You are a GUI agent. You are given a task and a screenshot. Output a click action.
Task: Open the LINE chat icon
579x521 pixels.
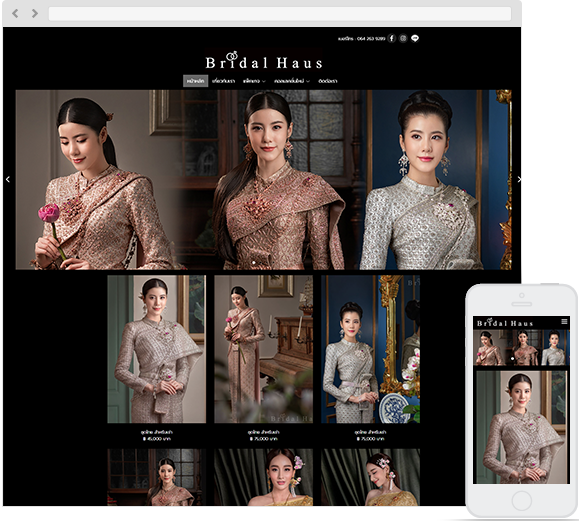(415, 38)
